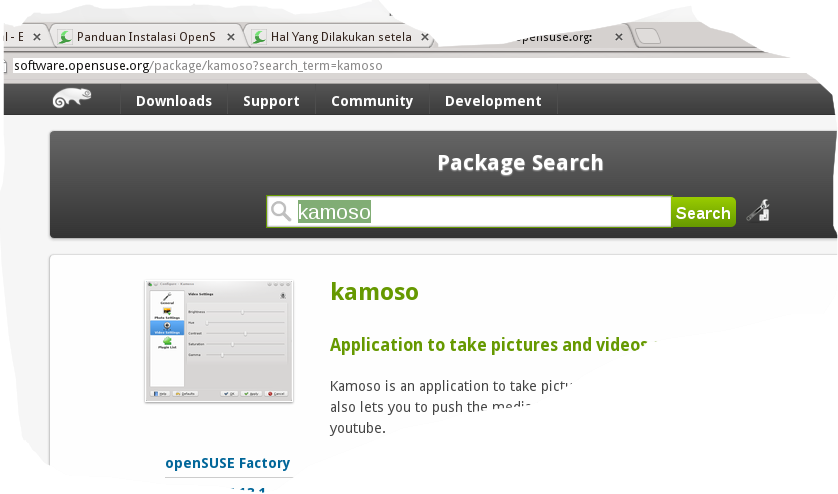The width and height of the screenshot is (838, 494).
Task: Close the opensuse.org tab
Action: (618, 37)
